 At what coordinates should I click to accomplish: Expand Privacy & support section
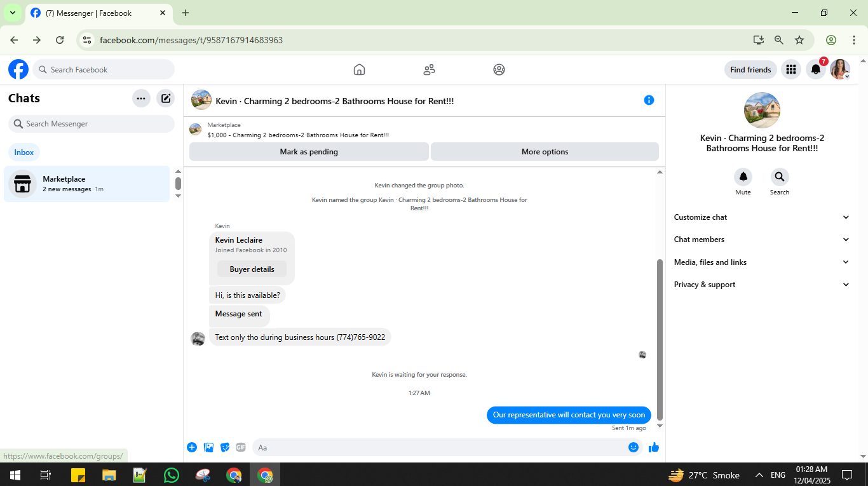point(761,285)
